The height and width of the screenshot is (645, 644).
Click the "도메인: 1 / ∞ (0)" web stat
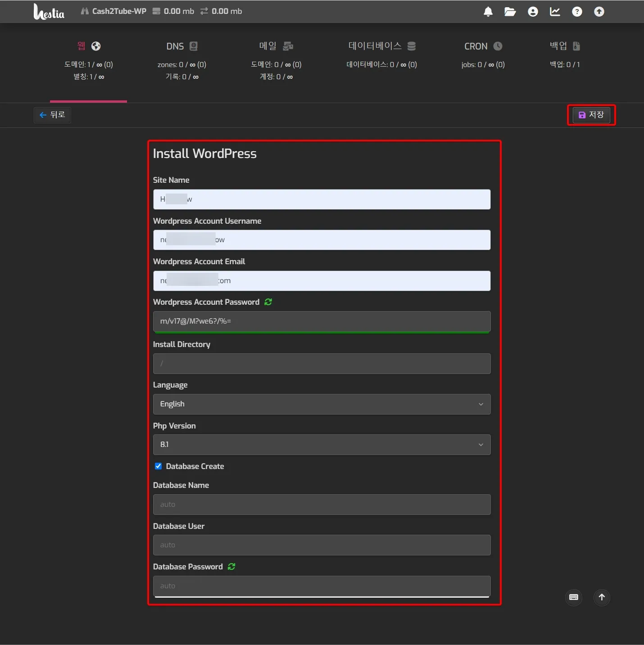tap(89, 64)
